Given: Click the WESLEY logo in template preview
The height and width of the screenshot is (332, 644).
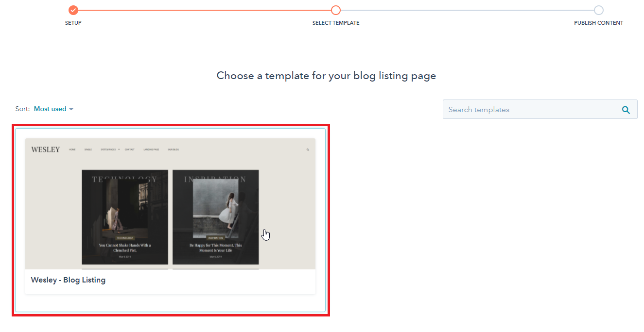Looking at the screenshot, I should click(x=45, y=149).
